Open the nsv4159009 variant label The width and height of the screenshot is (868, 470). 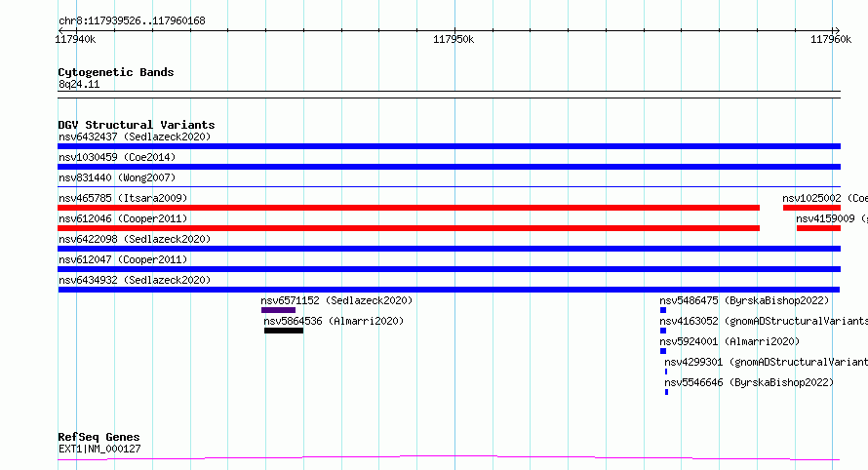832,218
